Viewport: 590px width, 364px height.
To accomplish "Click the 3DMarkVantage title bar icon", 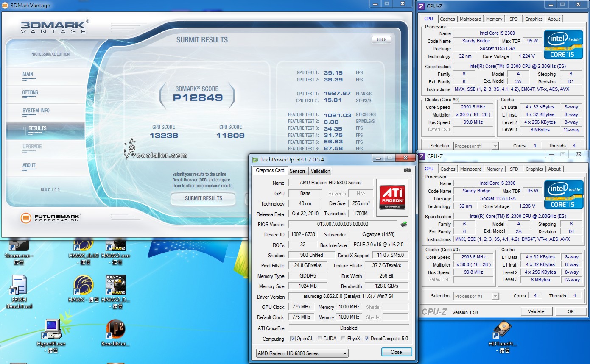I will (5, 5).
